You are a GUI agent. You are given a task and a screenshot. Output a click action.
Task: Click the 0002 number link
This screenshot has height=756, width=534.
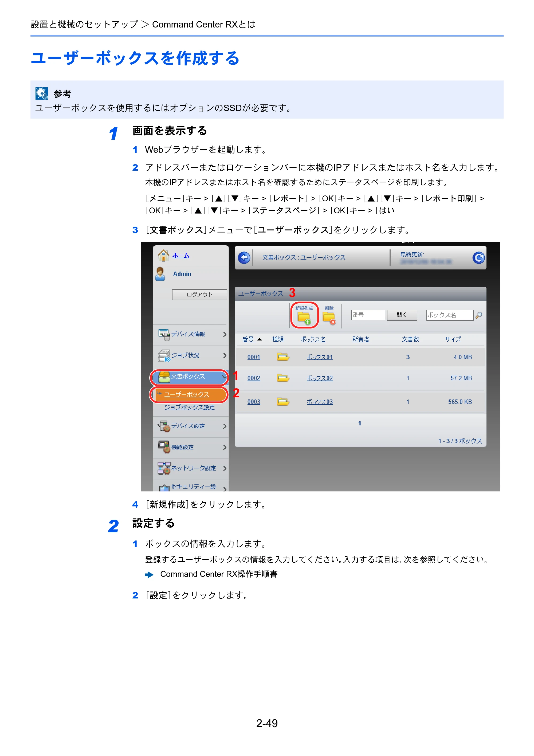(x=254, y=378)
